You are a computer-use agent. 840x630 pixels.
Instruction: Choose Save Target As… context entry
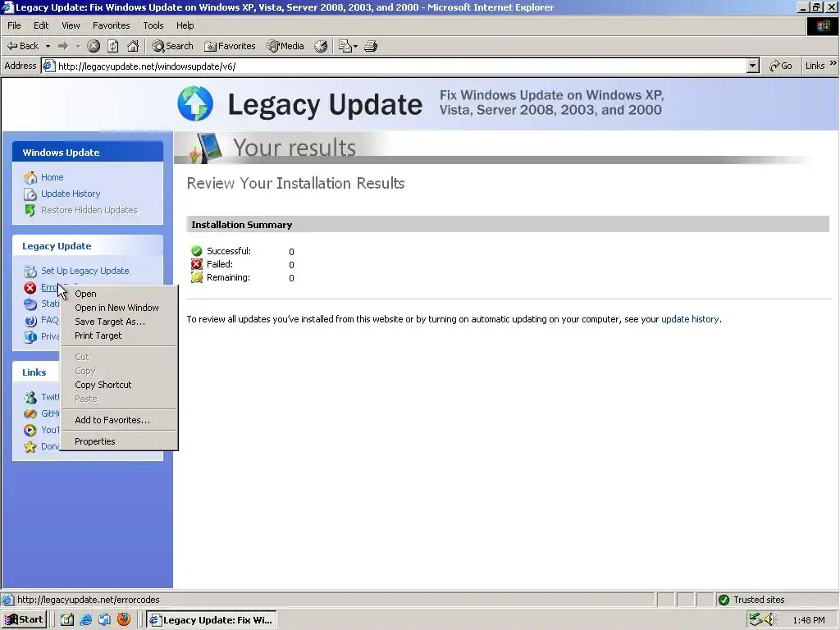pyautogui.click(x=119, y=322)
